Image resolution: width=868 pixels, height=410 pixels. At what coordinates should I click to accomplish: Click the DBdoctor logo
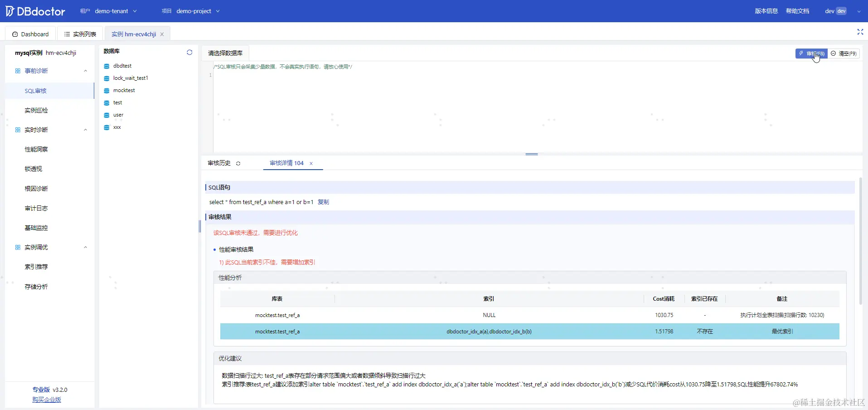[x=35, y=11]
